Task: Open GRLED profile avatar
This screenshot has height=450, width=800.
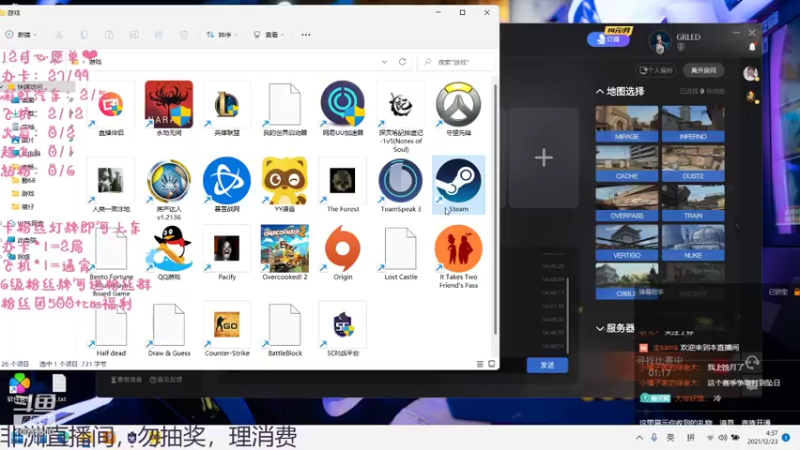Action: pos(659,42)
